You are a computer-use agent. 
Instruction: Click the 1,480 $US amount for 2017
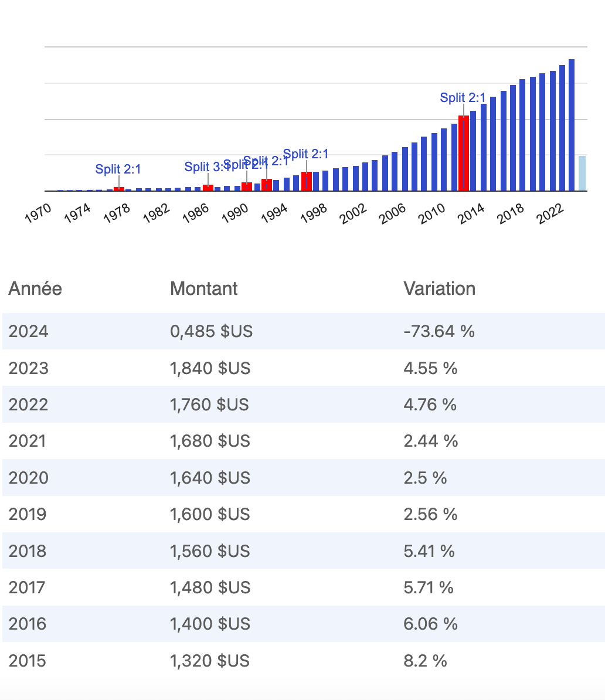click(x=210, y=587)
